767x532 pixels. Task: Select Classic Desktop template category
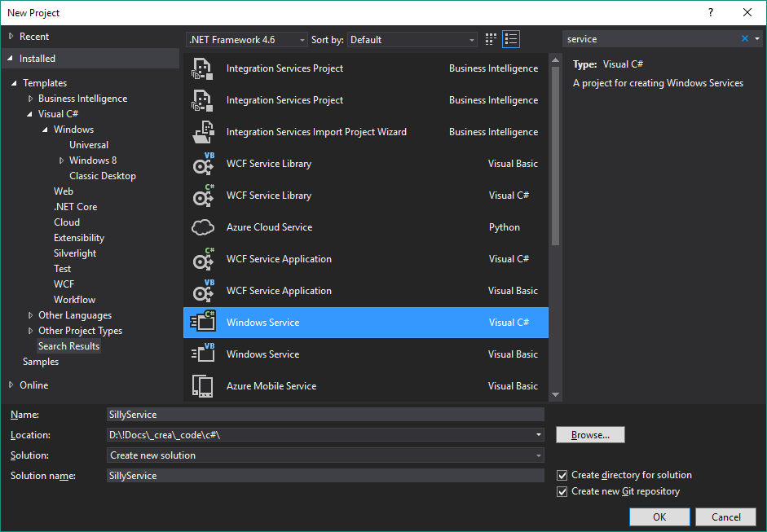(x=103, y=176)
